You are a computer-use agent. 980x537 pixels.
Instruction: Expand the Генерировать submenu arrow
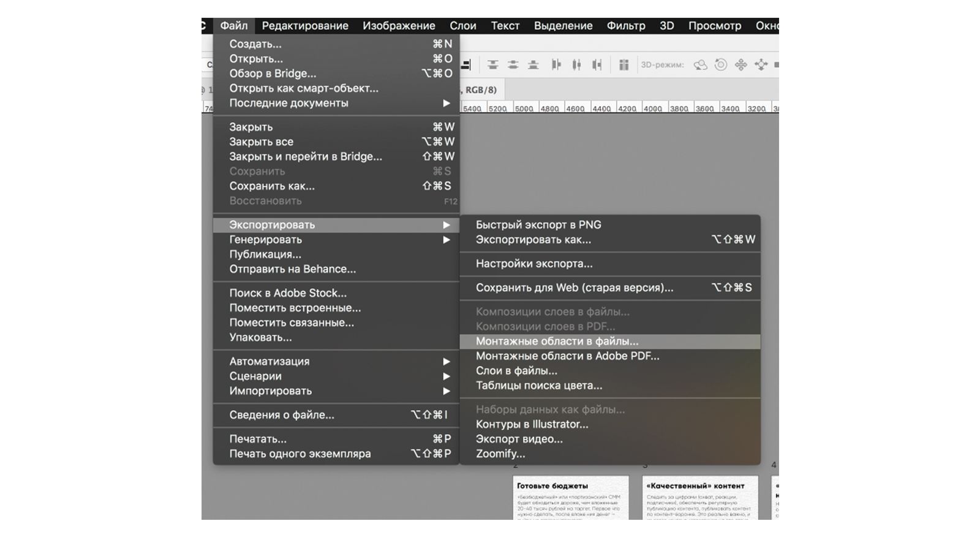point(447,240)
